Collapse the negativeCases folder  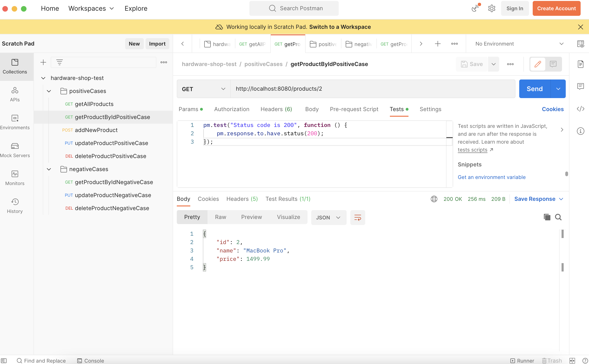point(49,169)
